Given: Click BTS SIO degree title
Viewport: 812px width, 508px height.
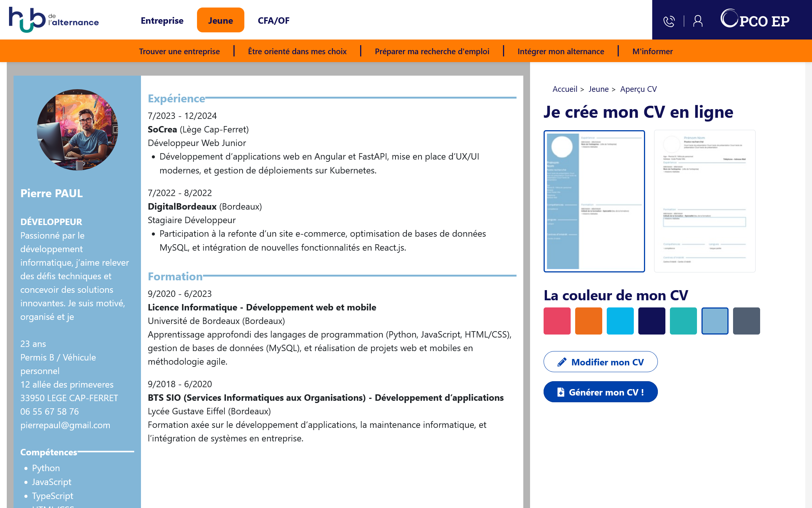Looking at the screenshot, I should (326, 398).
